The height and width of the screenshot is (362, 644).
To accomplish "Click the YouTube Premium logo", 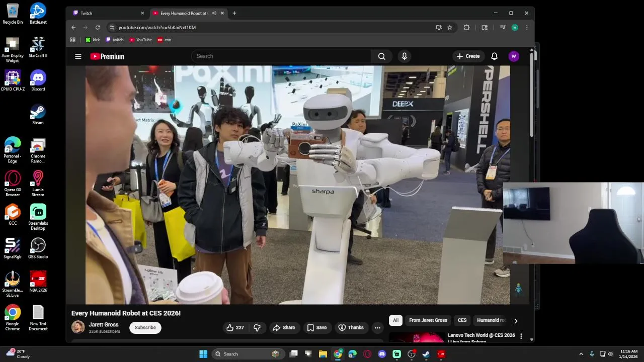I will tap(107, 56).
